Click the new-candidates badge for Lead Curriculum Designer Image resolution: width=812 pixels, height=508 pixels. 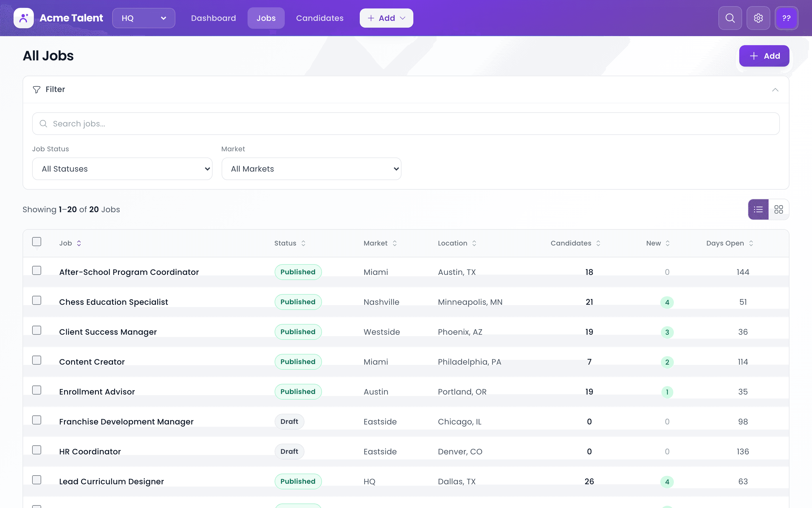(x=667, y=481)
